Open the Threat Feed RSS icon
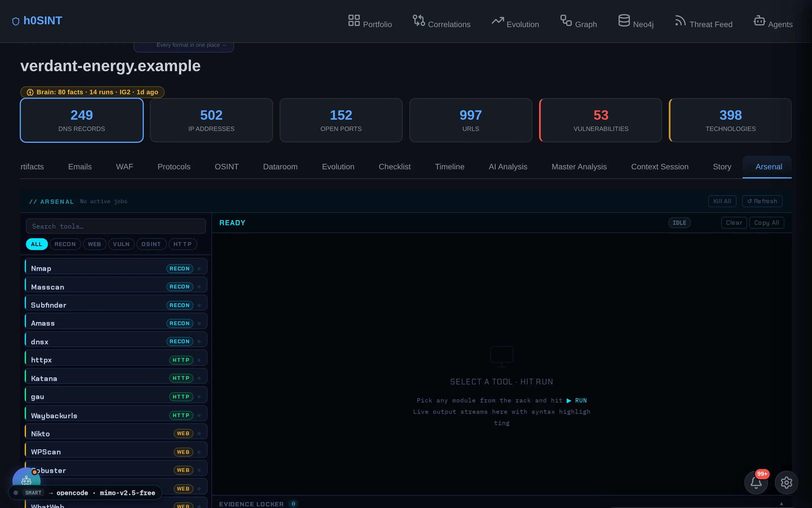Image resolution: width=812 pixels, height=508 pixels. tap(680, 20)
